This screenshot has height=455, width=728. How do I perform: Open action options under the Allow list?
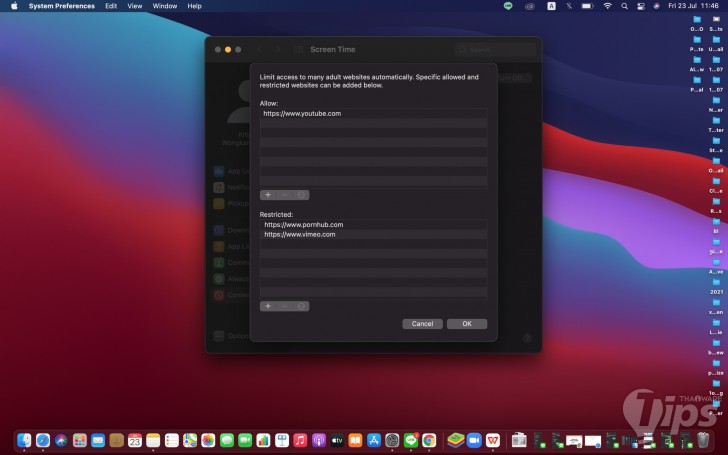(x=301, y=195)
